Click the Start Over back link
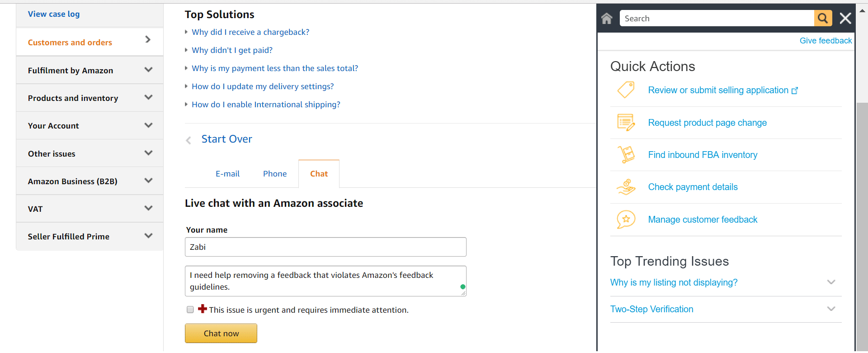Image resolution: width=868 pixels, height=353 pixels. 226,139
